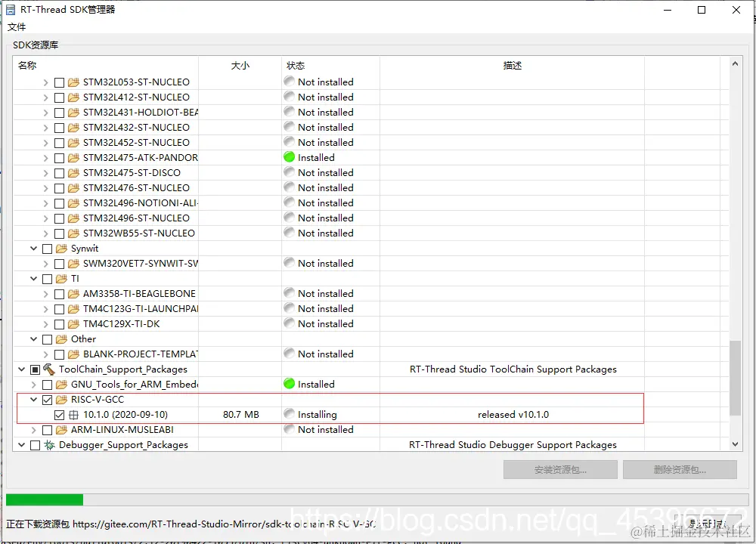
Task: Check the TI group checkbox
Action: 47,279
